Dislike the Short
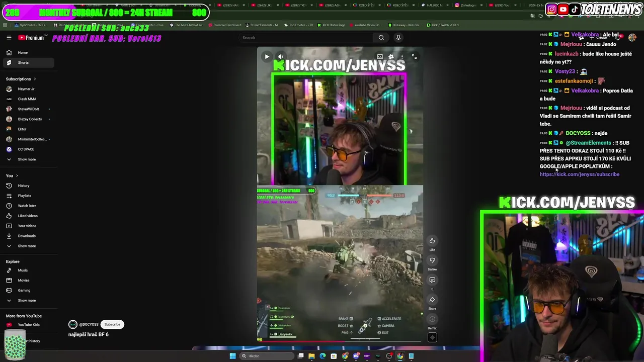Viewport: 644px width, 362px height. point(432,260)
